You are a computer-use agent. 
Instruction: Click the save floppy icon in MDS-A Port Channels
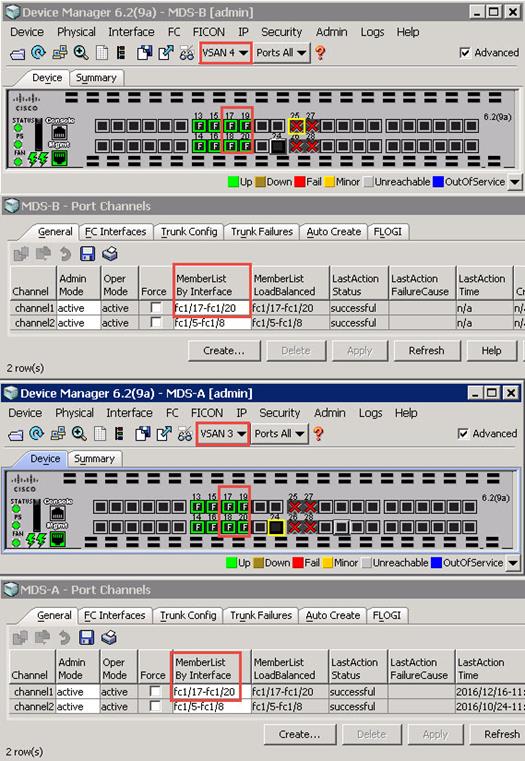tap(86, 637)
